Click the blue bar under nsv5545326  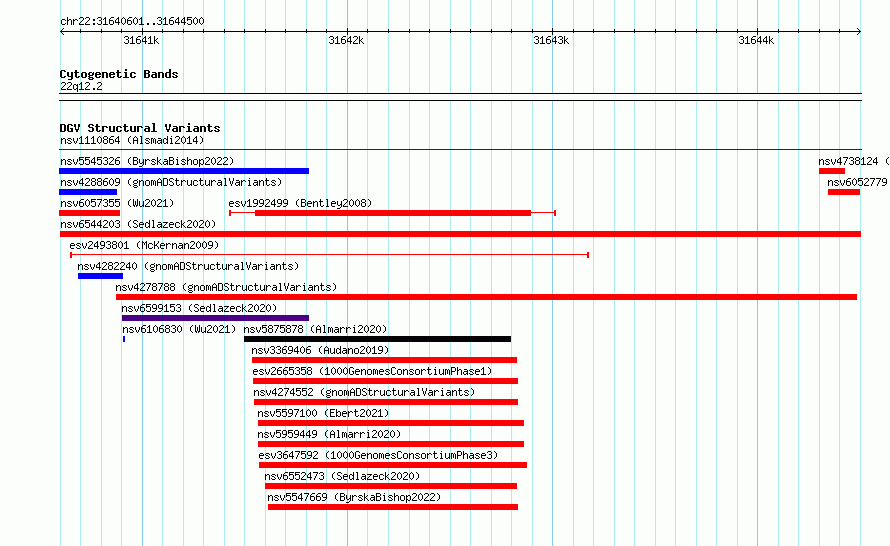pyautogui.click(x=184, y=171)
